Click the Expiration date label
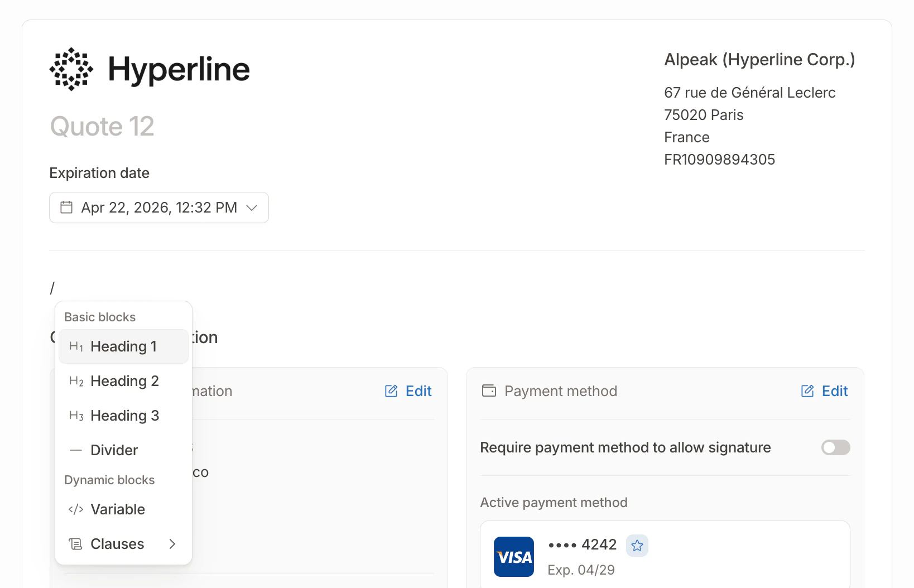914x588 pixels. [x=99, y=173]
